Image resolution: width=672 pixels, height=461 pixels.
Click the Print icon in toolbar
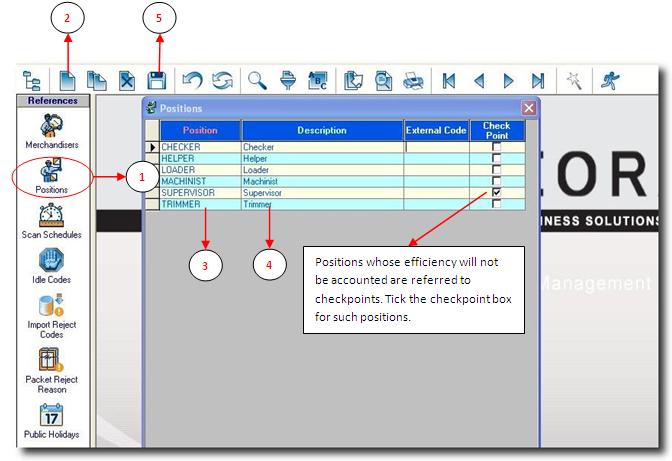point(411,81)
